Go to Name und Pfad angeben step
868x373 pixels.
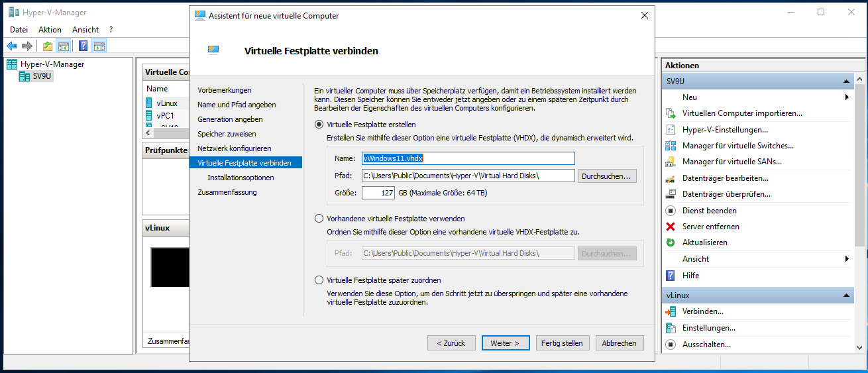tap(237, 105)
